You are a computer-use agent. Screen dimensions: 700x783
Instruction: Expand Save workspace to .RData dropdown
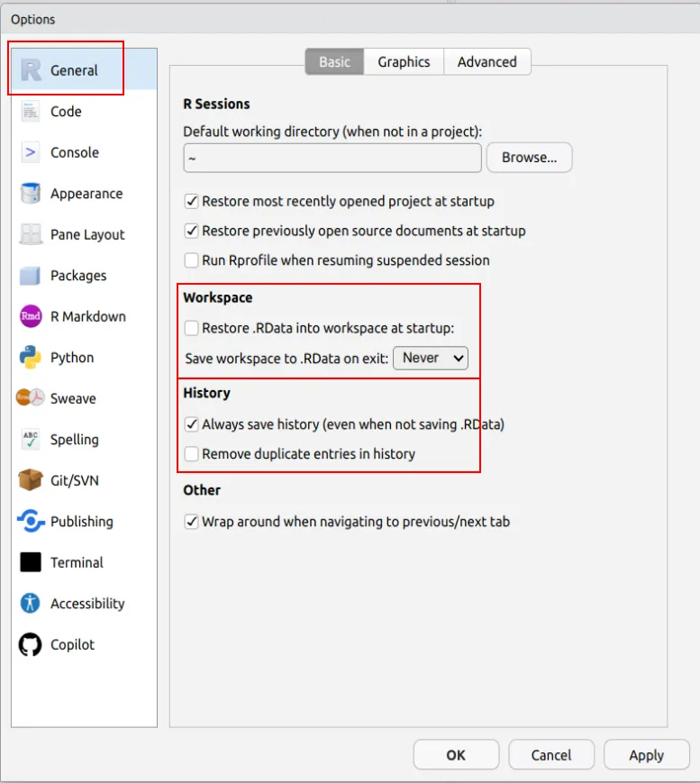(x=431, y=358)
